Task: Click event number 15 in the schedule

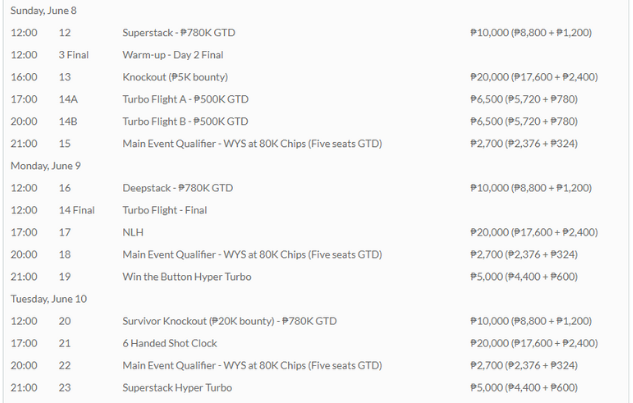Action: click(x=65, y=143)
